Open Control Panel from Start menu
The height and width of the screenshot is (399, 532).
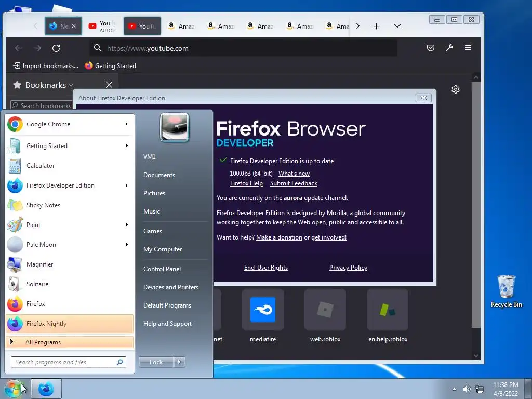162,269
